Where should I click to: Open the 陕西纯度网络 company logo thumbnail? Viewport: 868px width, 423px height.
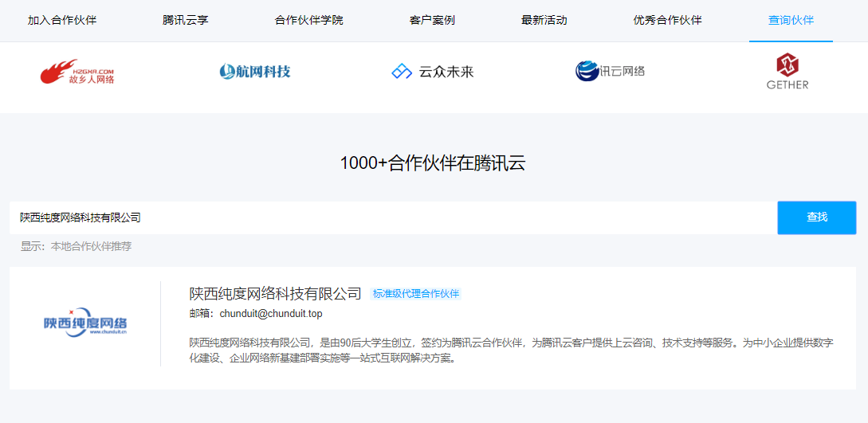85,323
